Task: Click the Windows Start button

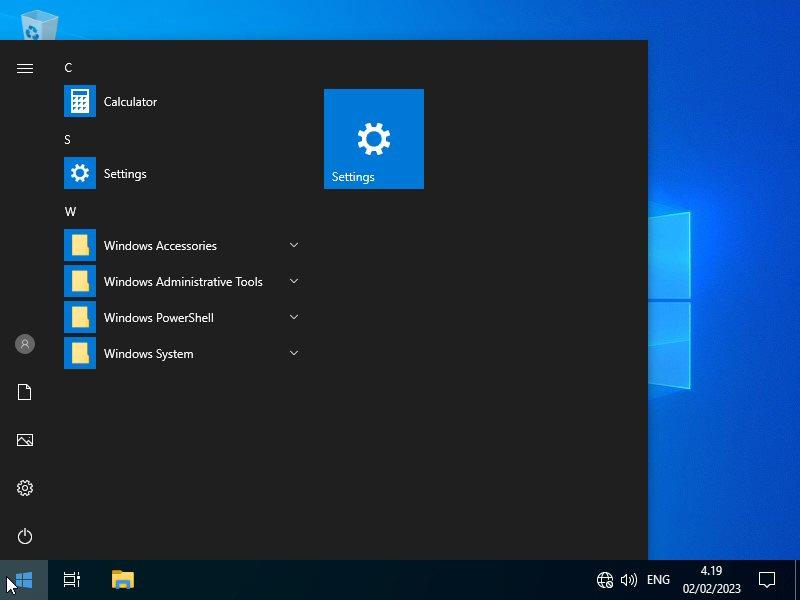Action: pos(24,580)
